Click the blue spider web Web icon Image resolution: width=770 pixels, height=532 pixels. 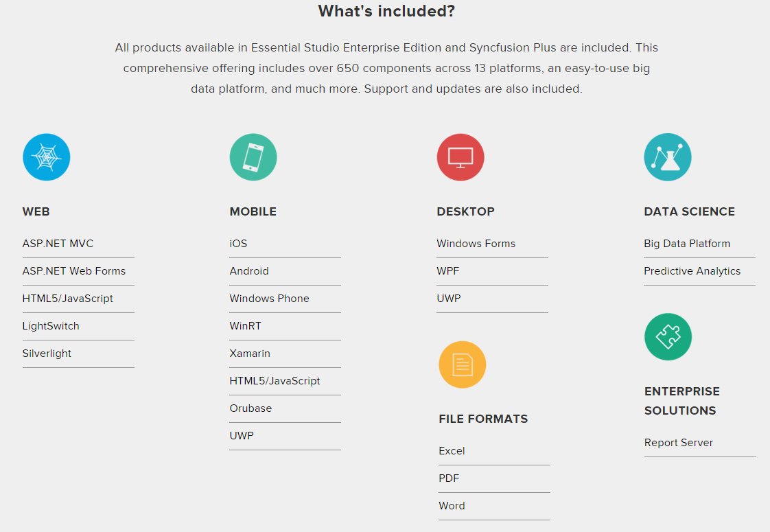pyautogui.click(x=47, y=157)
